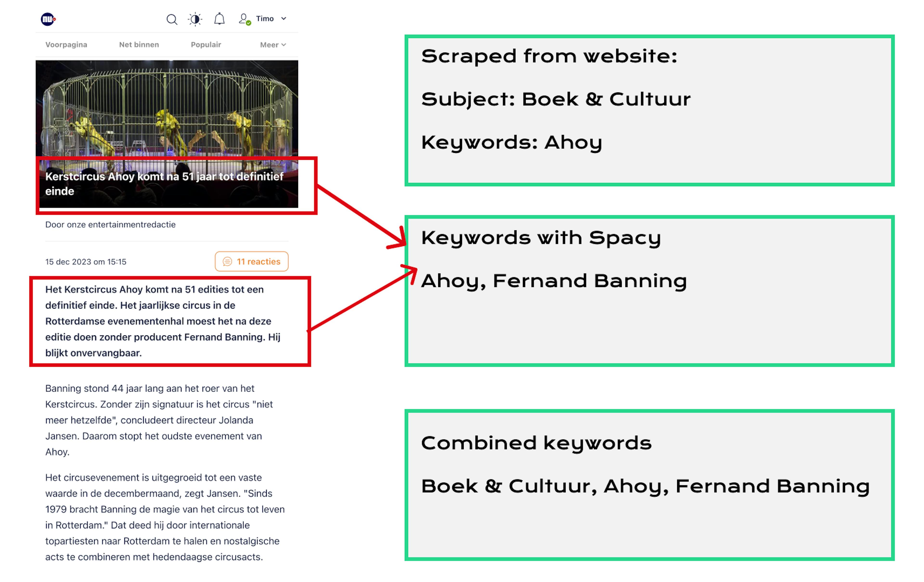
Task: Click the entertainmentredactie author line
Action: point(110,225)
